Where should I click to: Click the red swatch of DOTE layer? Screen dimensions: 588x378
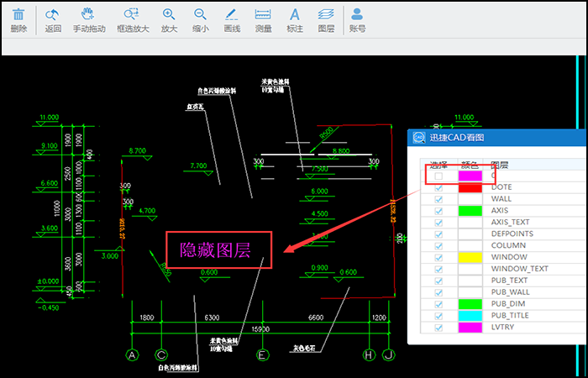[470, 187]
